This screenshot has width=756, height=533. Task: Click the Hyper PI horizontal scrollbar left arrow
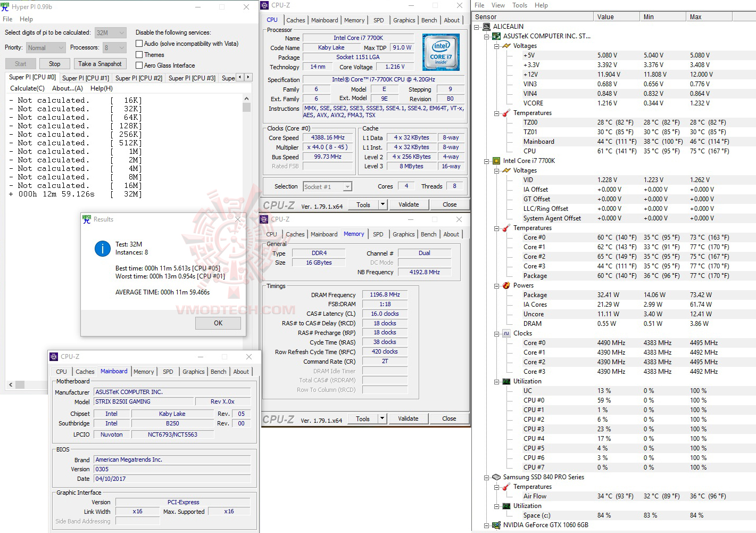(x=11, y=384)
